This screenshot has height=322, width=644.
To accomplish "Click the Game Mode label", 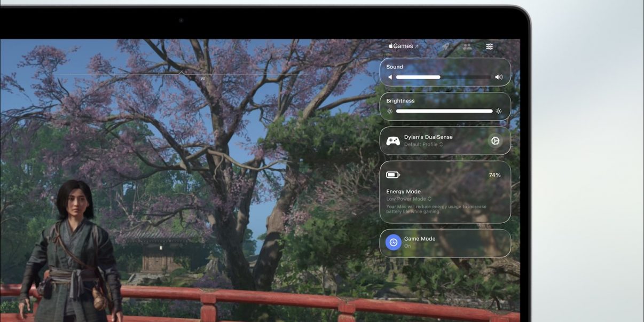I will pos(420,239).
